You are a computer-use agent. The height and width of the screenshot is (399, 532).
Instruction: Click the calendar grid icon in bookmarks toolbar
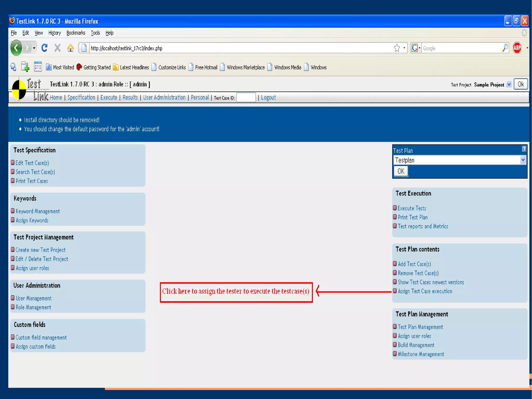click(x=38, y=67)
